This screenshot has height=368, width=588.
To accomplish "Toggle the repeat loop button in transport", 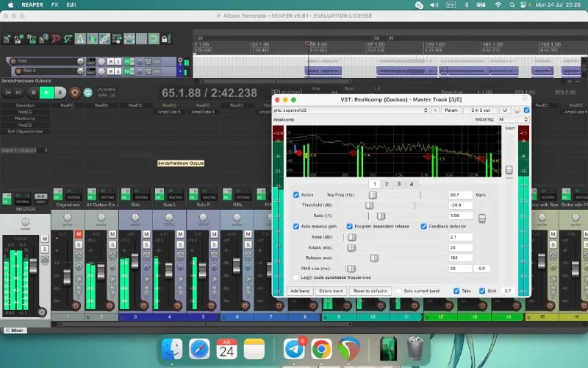I will click(x=87, y=93).
